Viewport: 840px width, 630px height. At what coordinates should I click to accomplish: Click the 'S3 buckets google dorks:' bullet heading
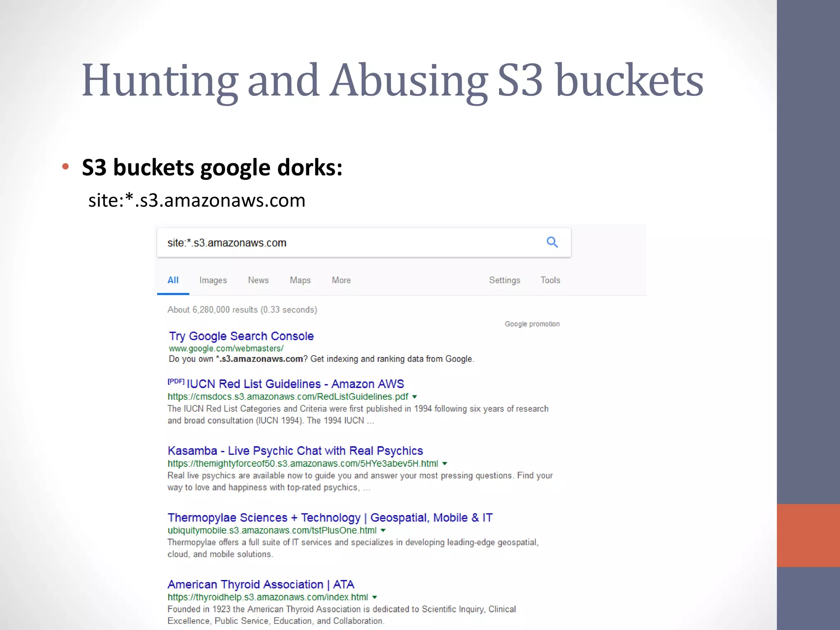click(212, 167)
